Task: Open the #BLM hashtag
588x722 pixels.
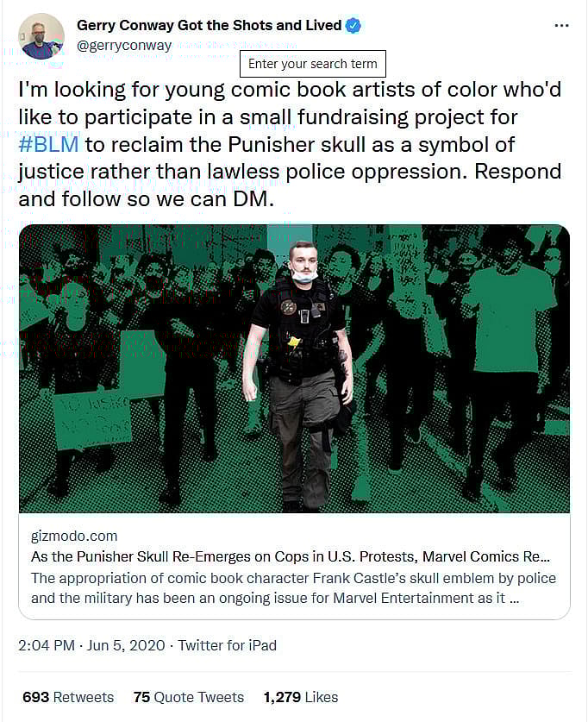Action: click(x=48, y=145)
